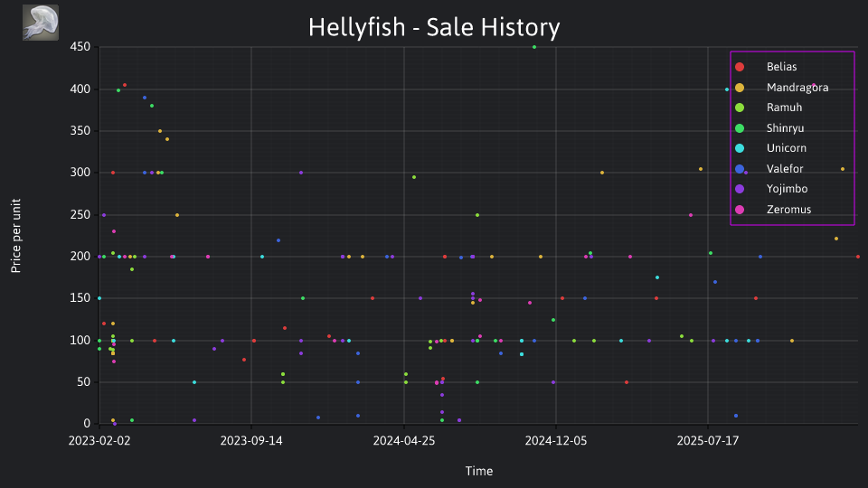Hide the Zeromus series via legend label
868x488 pixels.
788,210
